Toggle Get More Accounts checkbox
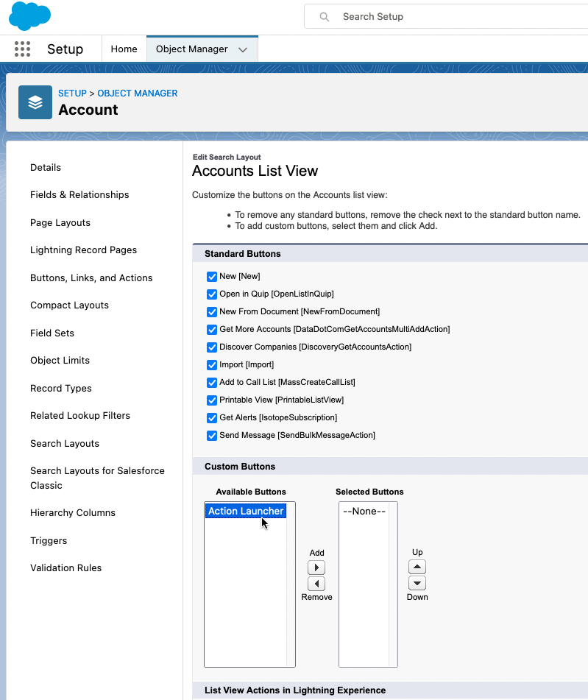The height and width of the screenshot is (700, 588). 212,330
